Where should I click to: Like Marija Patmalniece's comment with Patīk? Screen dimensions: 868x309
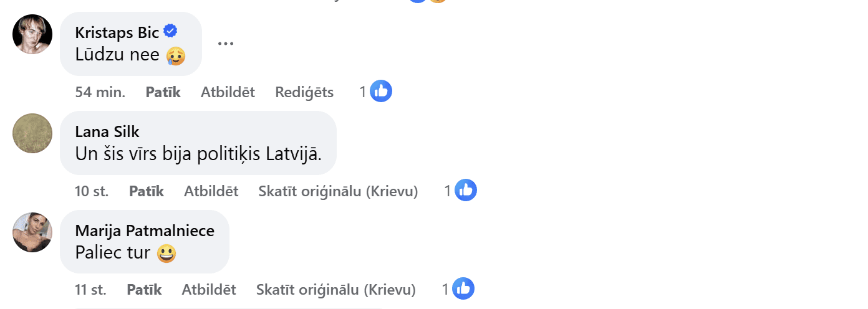144,290
